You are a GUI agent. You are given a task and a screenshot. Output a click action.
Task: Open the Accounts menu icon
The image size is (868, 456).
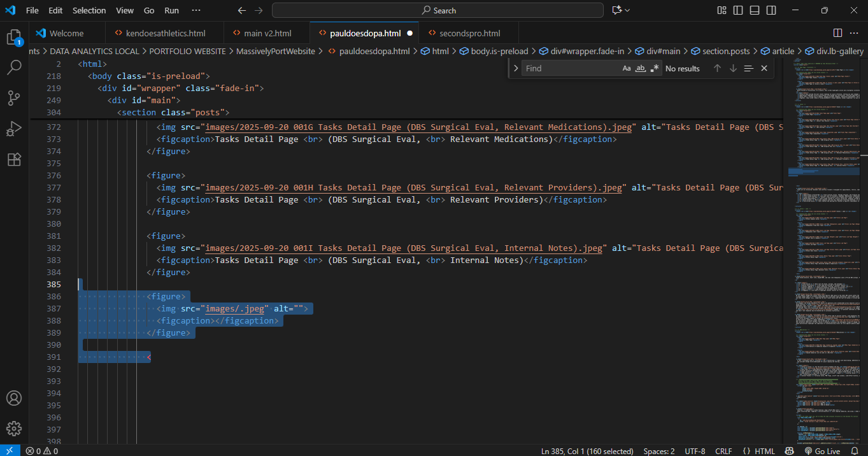(14, 399)
